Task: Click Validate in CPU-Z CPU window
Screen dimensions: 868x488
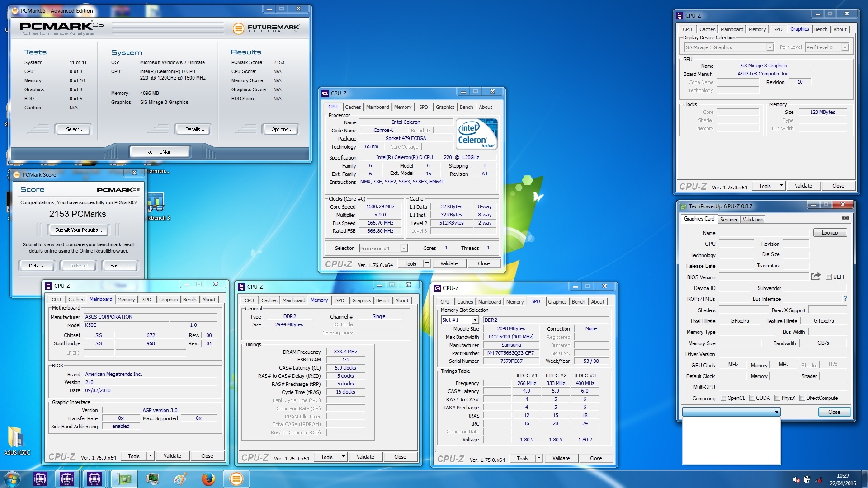Action: [x=449, y=263]
